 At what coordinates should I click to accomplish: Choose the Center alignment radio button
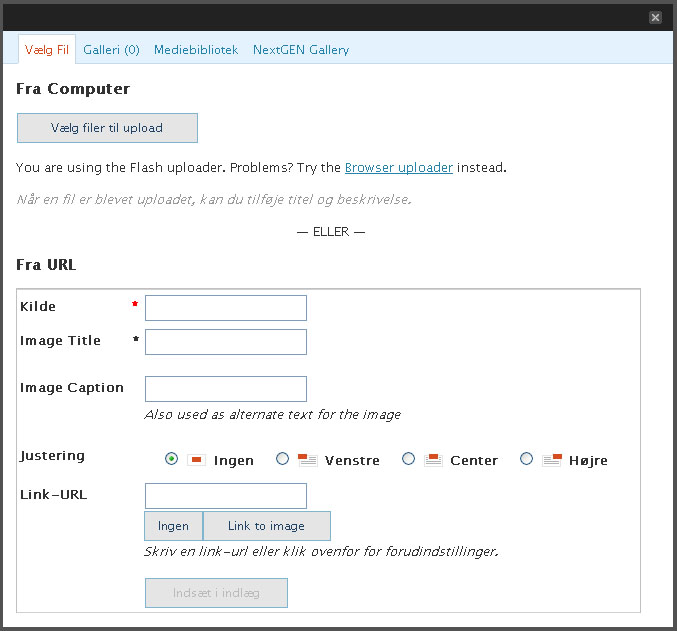pos(408,459)
